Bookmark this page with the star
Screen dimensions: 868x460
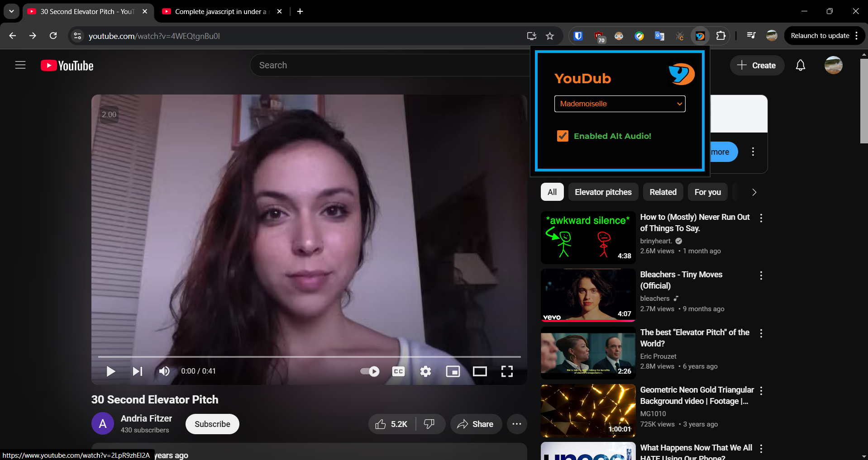(x=550, y=36)
